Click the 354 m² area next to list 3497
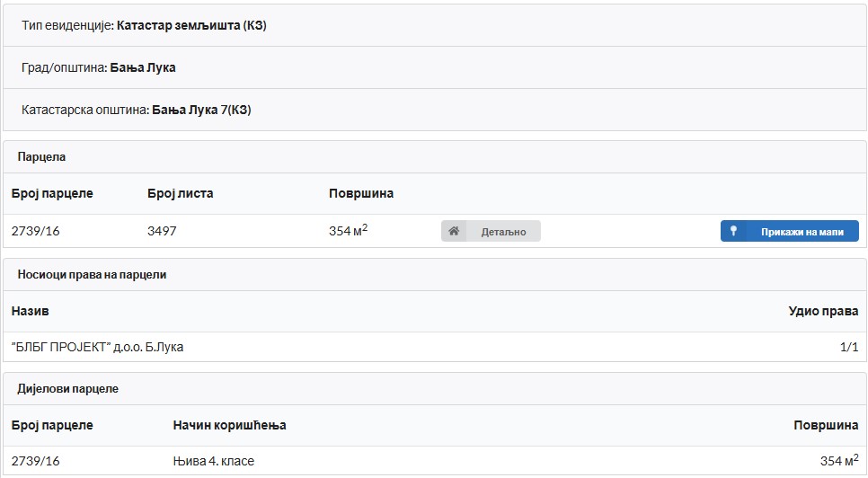 [x=348, y=231]
